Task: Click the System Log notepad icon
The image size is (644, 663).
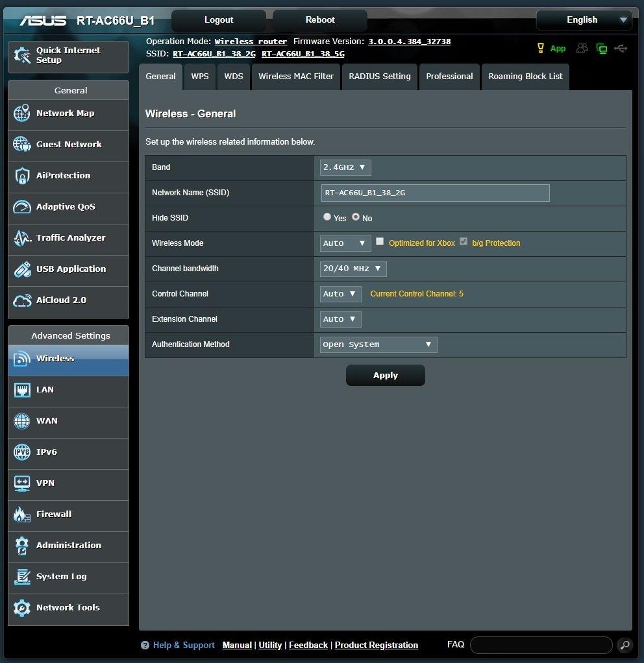Action: click(22, 577)
